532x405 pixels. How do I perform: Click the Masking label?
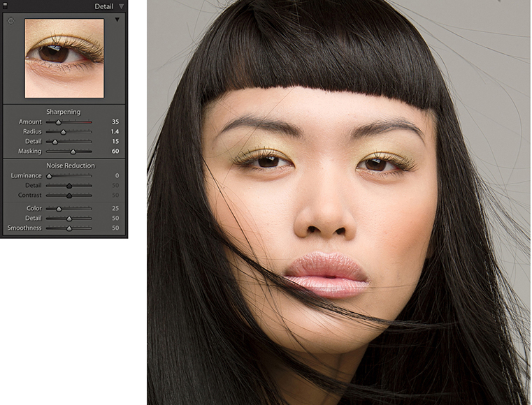(30, 151)
